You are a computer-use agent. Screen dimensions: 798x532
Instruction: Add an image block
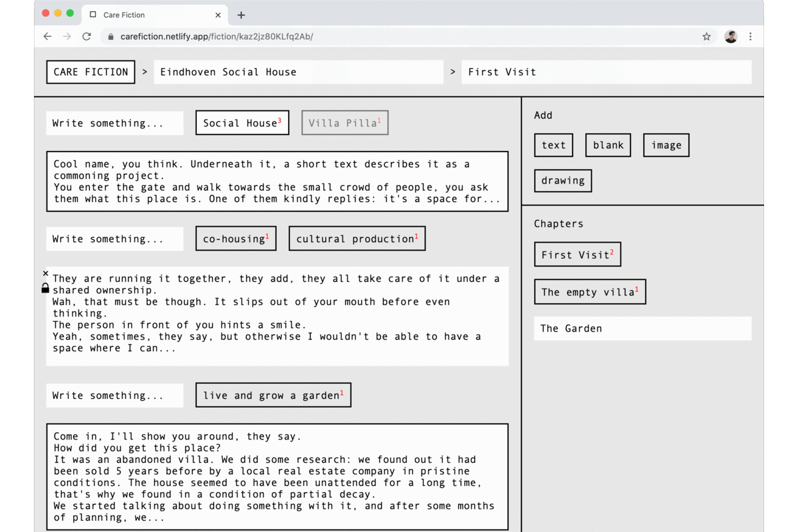[x=666, y=145]
